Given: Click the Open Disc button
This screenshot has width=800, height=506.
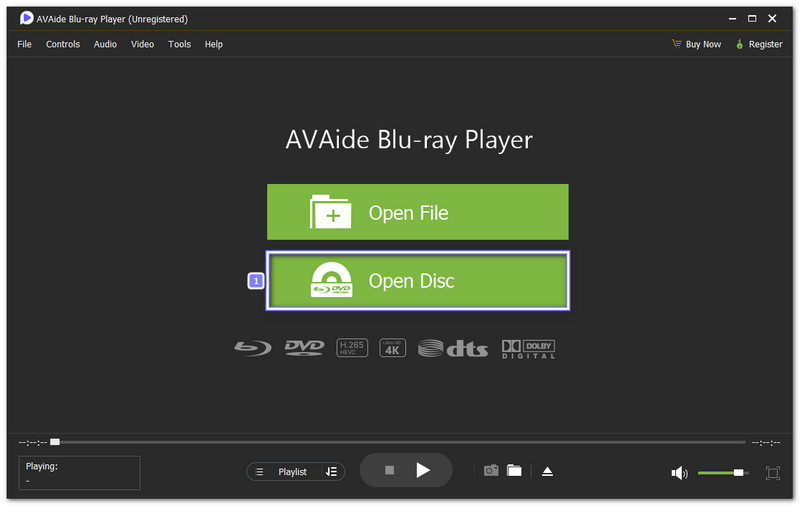Looking at the screenshot, I should click(417, 281).
